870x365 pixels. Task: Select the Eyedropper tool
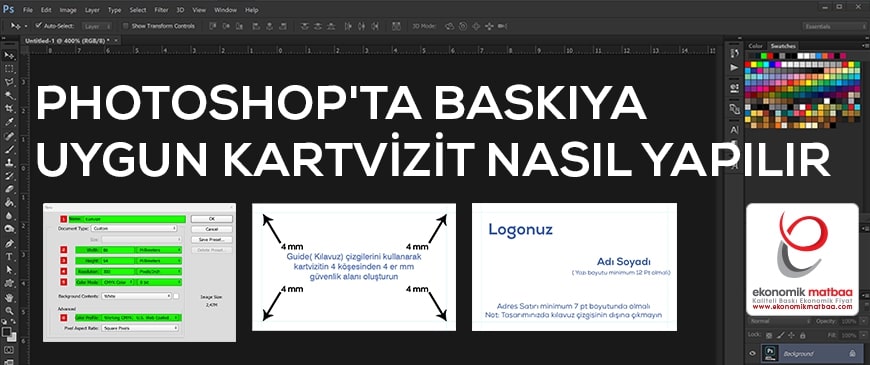click(x=9, y=122)
